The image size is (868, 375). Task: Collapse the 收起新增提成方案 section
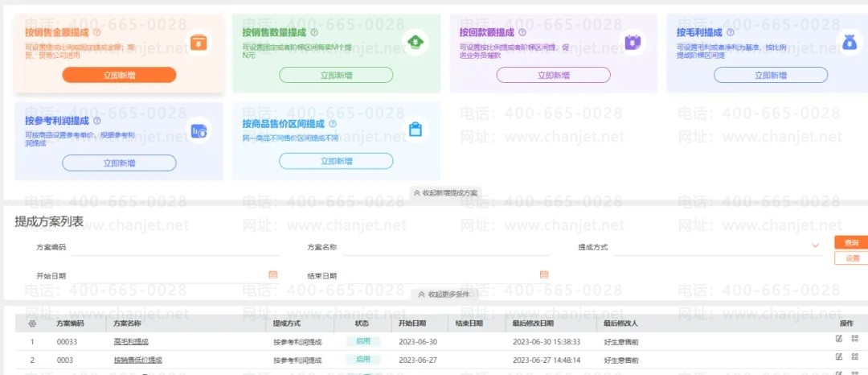(x=445, y=193)
